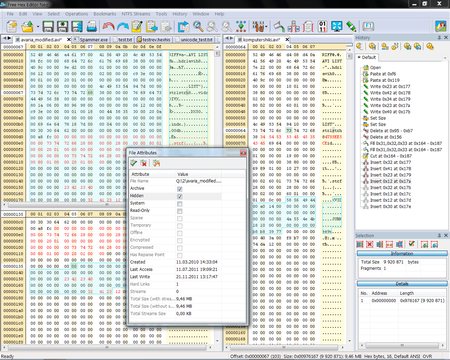Click the green checkmark in Selection panel toolbar

coord(412,244)
